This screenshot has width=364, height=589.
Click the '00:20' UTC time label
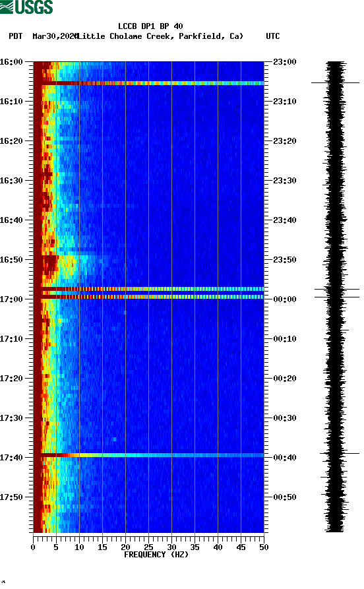285,379
